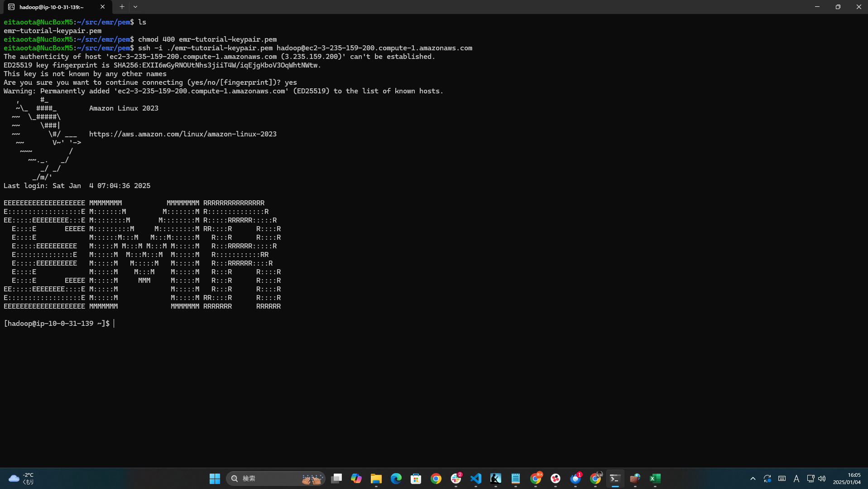Screen dimensions: 868x489
Task: Click the ED25519 key fingerprint line
Action: pyautogui.click(x=162, y=65)
